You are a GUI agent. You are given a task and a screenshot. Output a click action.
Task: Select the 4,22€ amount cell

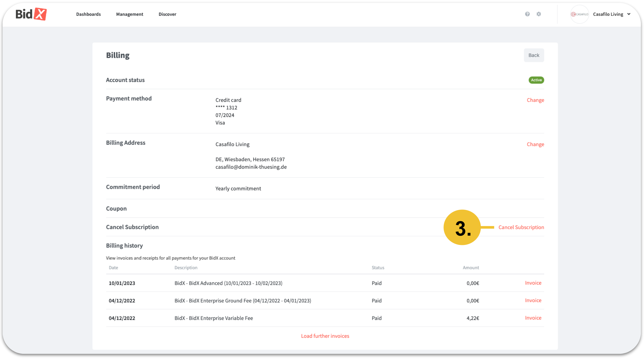(473, 318)
